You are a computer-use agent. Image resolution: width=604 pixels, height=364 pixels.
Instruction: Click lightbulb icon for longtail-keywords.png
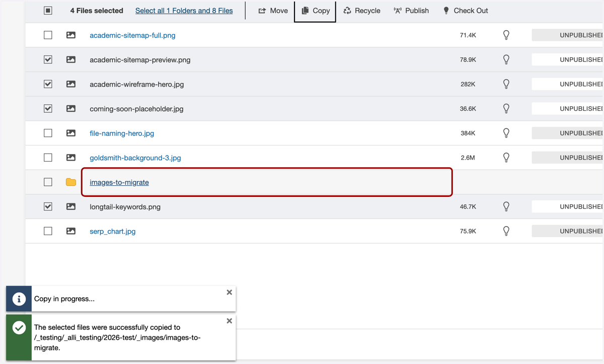pyautogui.click(x=506, y=206)
